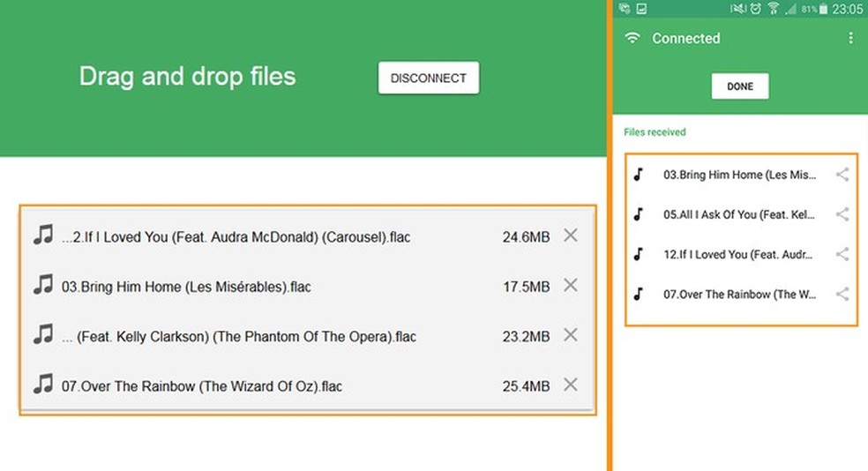Click the 17.5MB file size
This screenshot has width=868, height=471.
click(526, 288)
